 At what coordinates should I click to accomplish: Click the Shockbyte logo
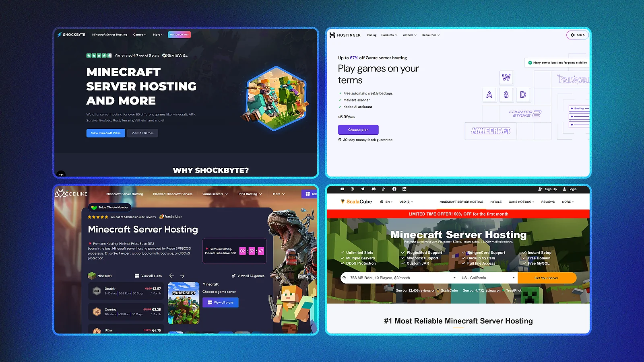tap(71, 35)
